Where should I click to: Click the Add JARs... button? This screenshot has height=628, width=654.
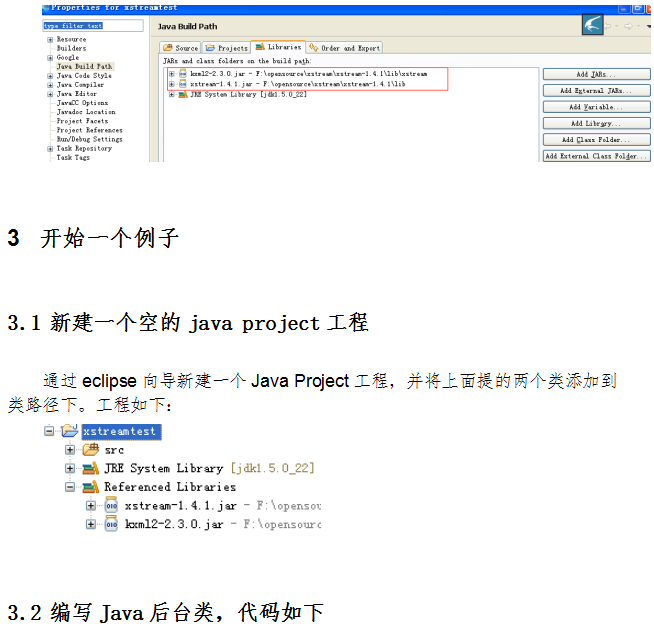tap(596, 75)
